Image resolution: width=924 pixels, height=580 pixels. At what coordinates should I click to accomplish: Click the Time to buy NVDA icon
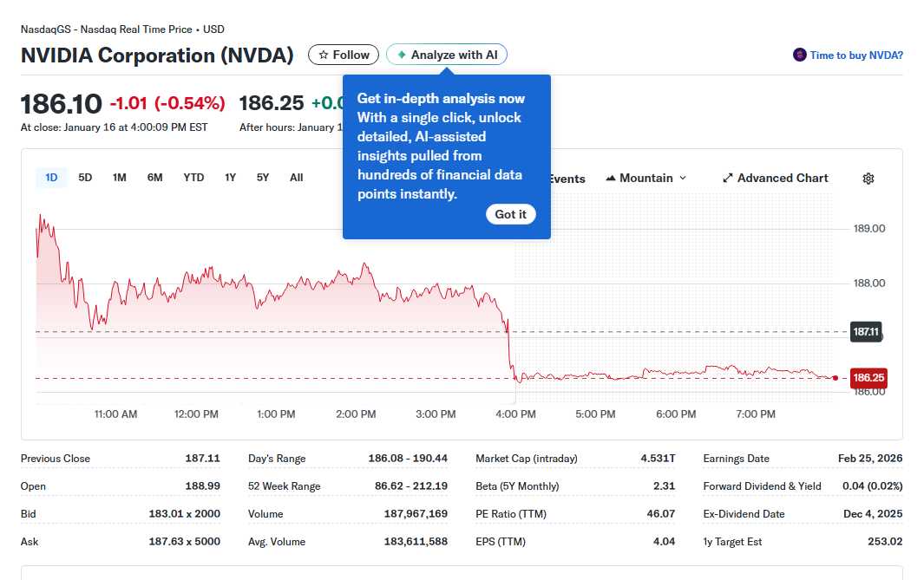[800, 55]
